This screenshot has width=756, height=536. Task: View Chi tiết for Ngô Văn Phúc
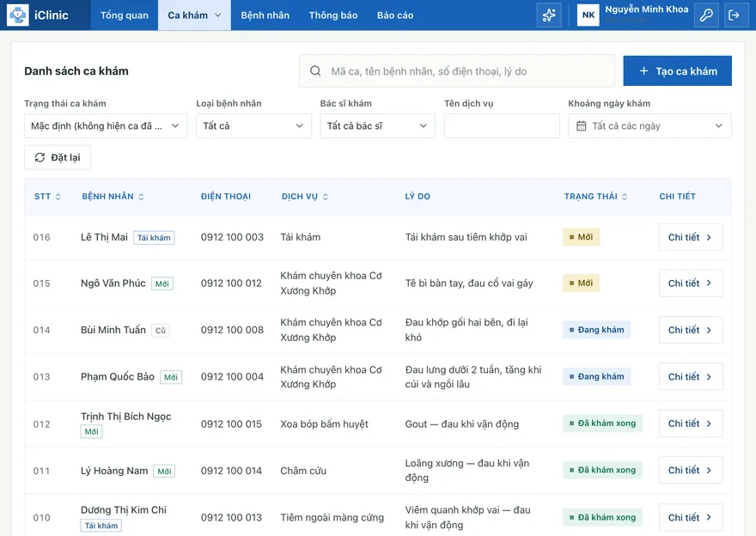[x=691, y=283]
